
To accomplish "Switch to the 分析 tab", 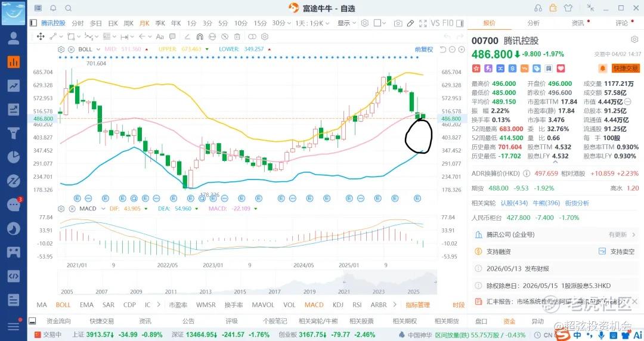I will coord(533,23).
